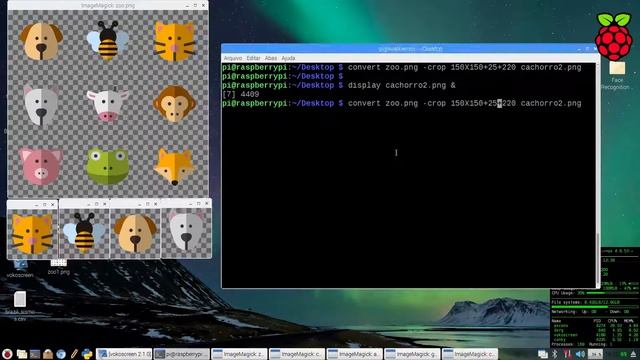Viewport: 640px width, 360px height.
Task: Click the '[7] 4409' output line
Action: 240,94
